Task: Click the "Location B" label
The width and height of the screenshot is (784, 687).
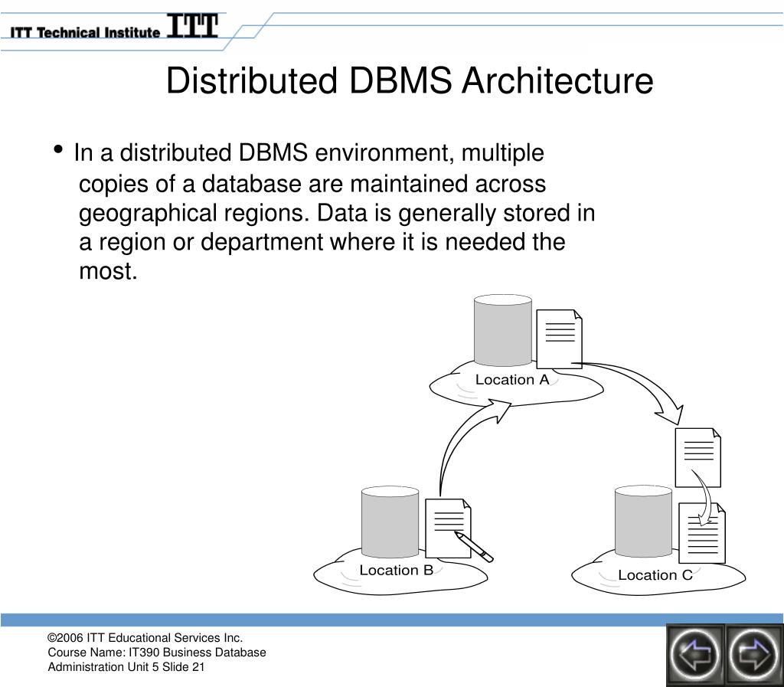Action: click(396, 570)
